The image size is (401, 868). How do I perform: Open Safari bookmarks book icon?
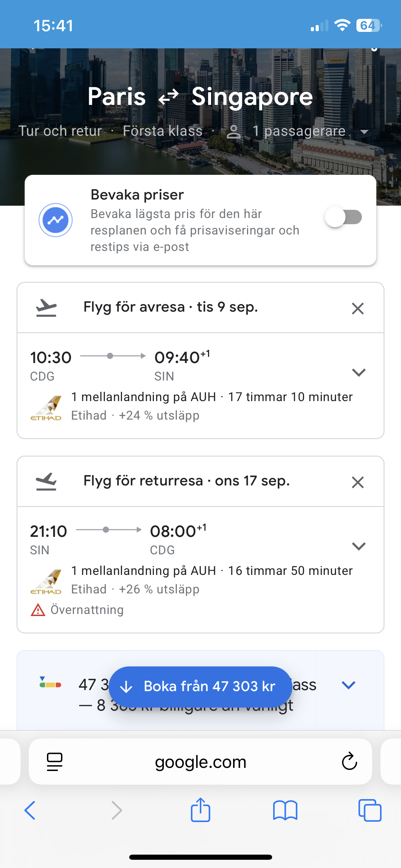(x=285, y=810)
